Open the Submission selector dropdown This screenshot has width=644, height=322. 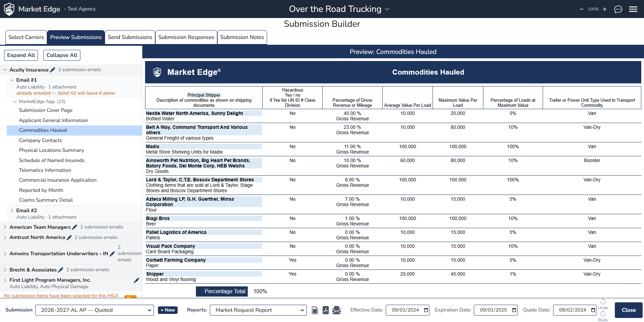(x=95, y=310)
